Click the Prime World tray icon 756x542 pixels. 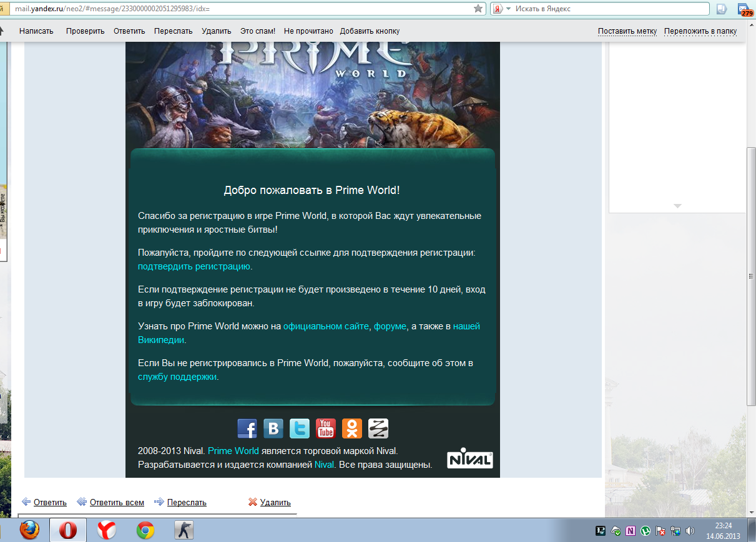[x=601, y=531]
